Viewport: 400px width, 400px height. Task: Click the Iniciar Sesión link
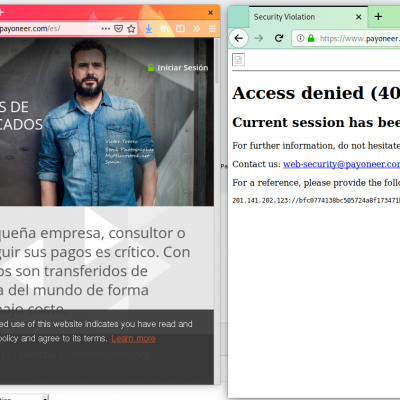click(178, 68)
